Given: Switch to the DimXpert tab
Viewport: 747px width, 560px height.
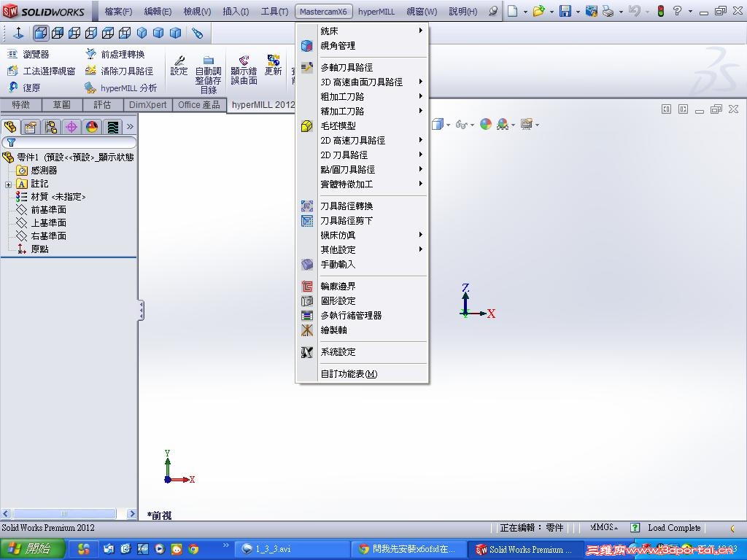Looking at the screenshot, I should click(147, 105).
